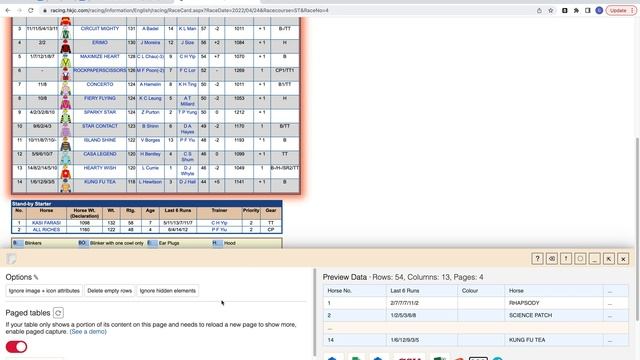Click the arrow-to-corner dock icon in panel

(609, 258)
